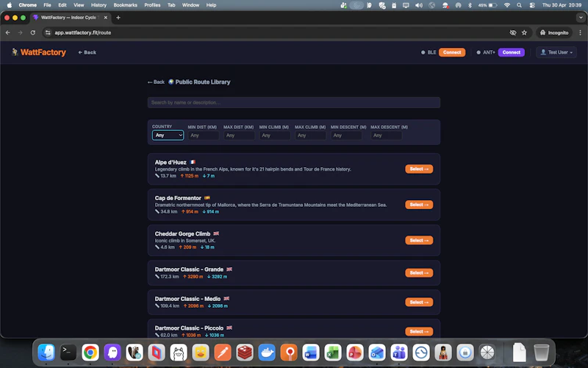This screenshot has height=368, width=588.
Task: Open Docker from the Dock
Action: [267, 353]
